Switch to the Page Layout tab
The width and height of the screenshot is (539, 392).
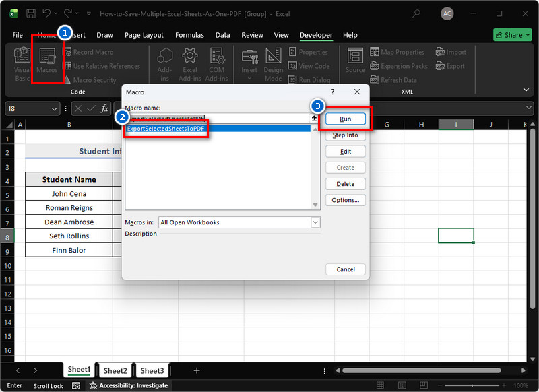pos(144,35)
